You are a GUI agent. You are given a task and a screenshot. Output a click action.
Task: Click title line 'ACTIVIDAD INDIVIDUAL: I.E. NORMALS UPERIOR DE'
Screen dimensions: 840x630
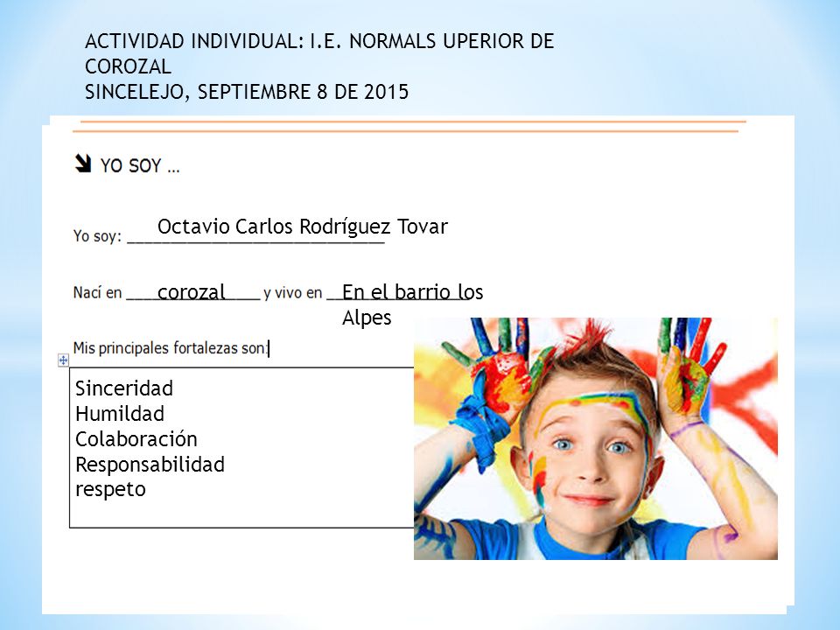319,41
